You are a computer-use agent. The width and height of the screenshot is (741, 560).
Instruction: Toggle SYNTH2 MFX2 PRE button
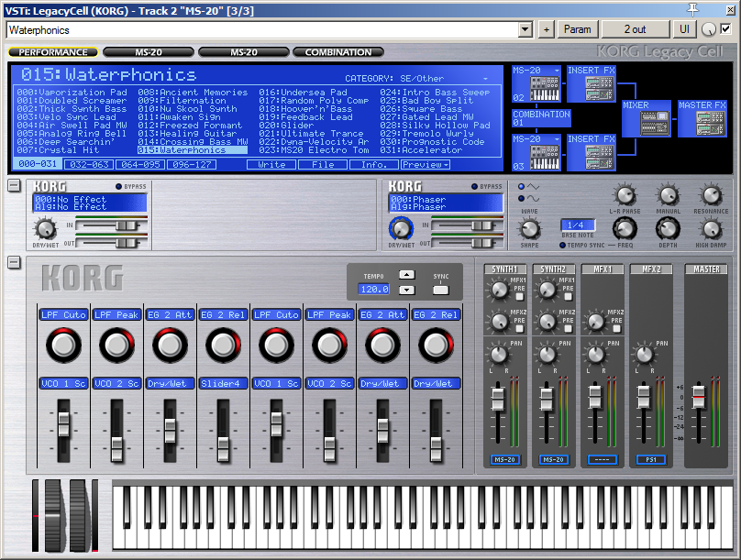coord(568,329)
